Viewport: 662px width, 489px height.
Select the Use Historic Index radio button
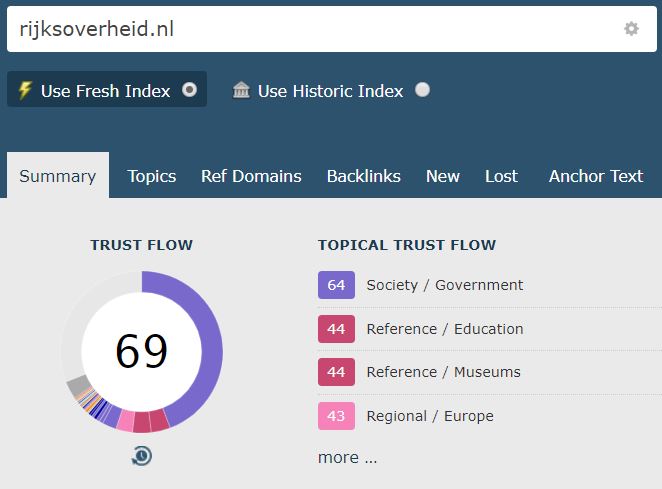(x=422, y=90)
